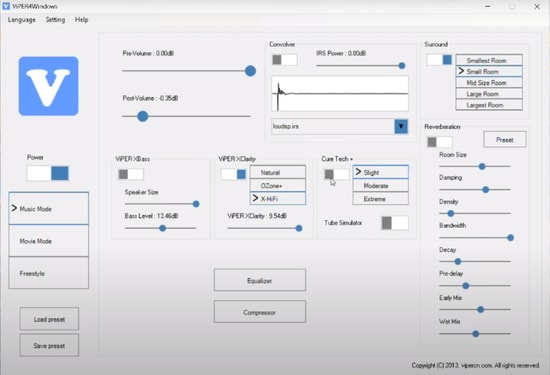The height and width of the screenshot is (375, 550).
Task: Select Music Mode
Action: pos(49,208)
